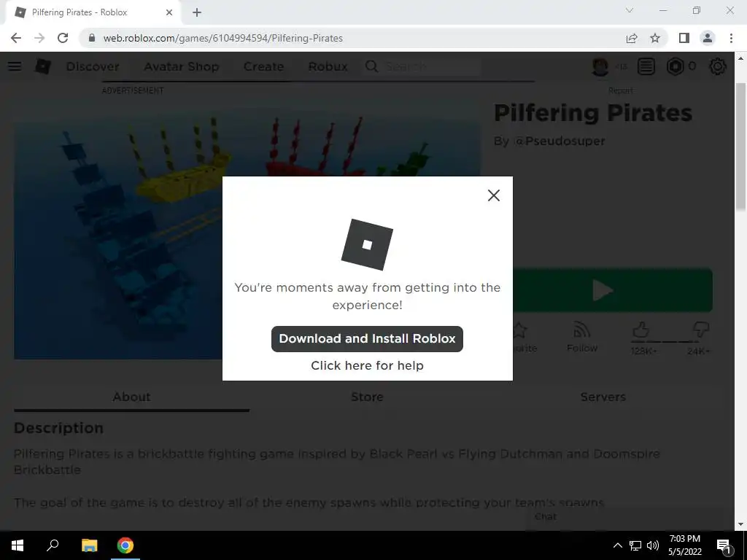Open the clock showing 7:03 PM
This screenshot has width=747, height=560.
(x=684, y=545)
